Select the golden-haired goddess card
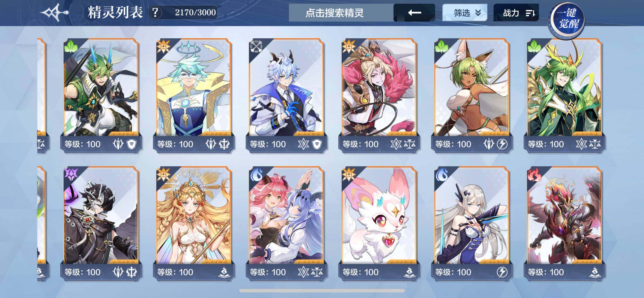644x298 pixels. (193, 223)
